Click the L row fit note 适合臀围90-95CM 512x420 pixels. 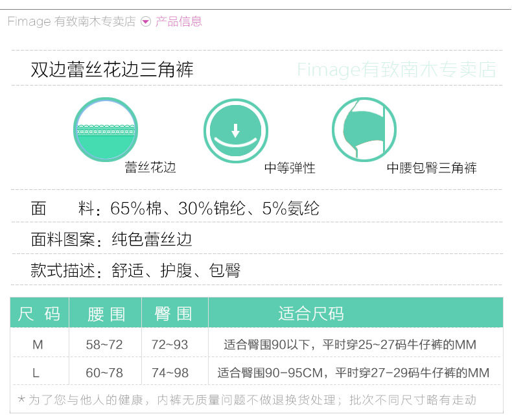click(x=353, y=373)
